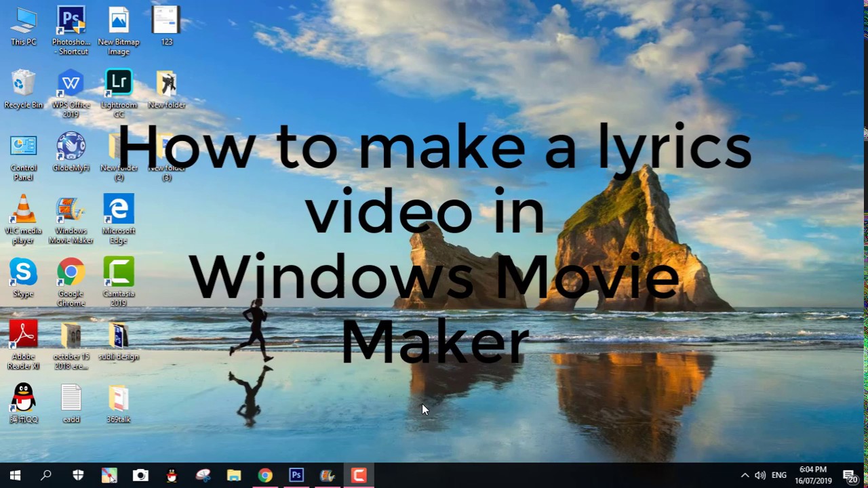Open the volume control in tray
The width and height of the screenshot is (868, 488).
[760, 475]
